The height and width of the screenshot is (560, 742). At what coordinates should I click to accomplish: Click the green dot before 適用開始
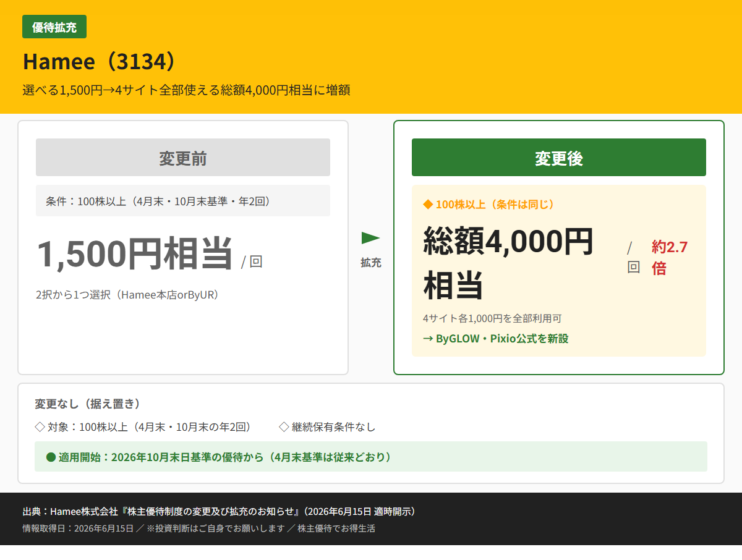[x=51, y=457]
